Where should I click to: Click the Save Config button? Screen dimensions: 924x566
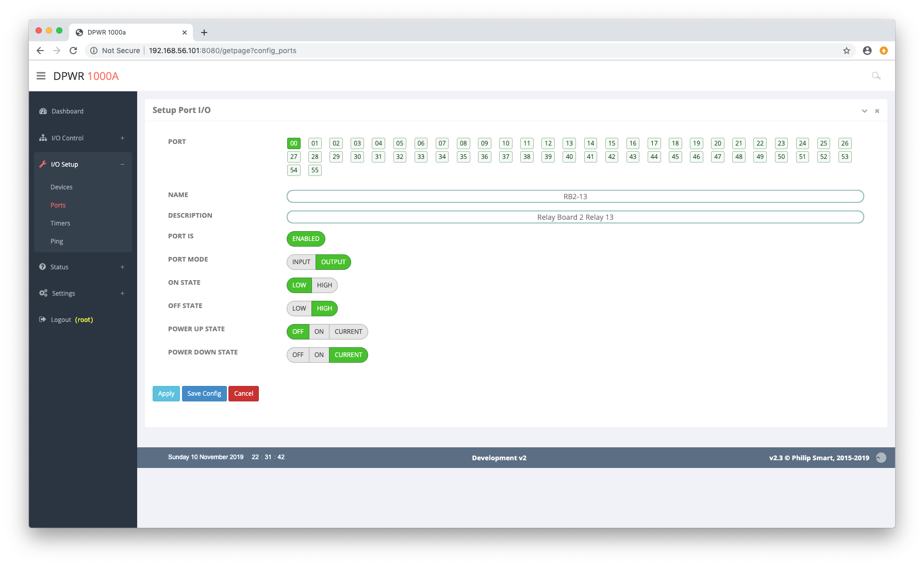click(204, 394)
